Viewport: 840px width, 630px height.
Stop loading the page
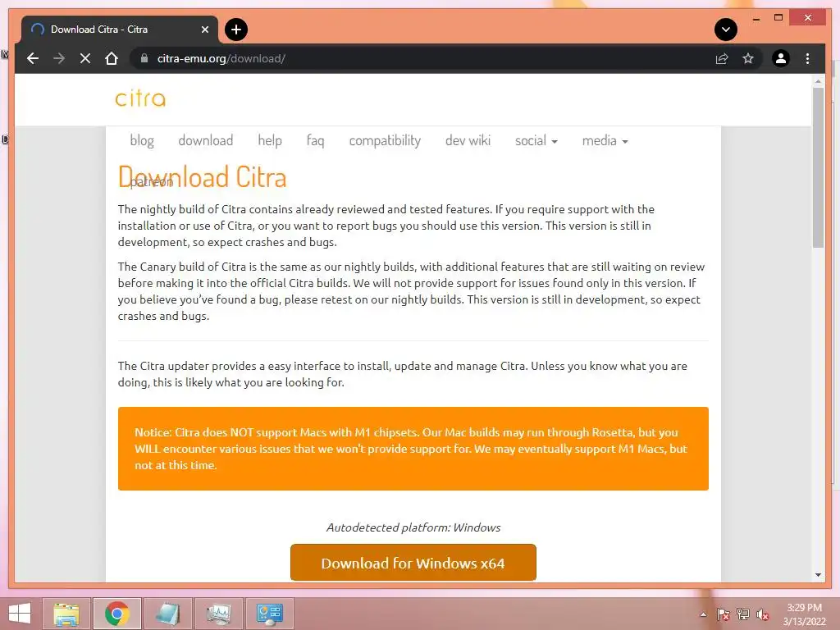85,58
